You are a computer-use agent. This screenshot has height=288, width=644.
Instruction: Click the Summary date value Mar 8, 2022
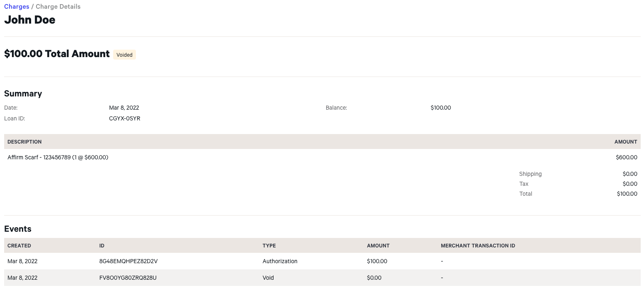(x=124, y=108)
